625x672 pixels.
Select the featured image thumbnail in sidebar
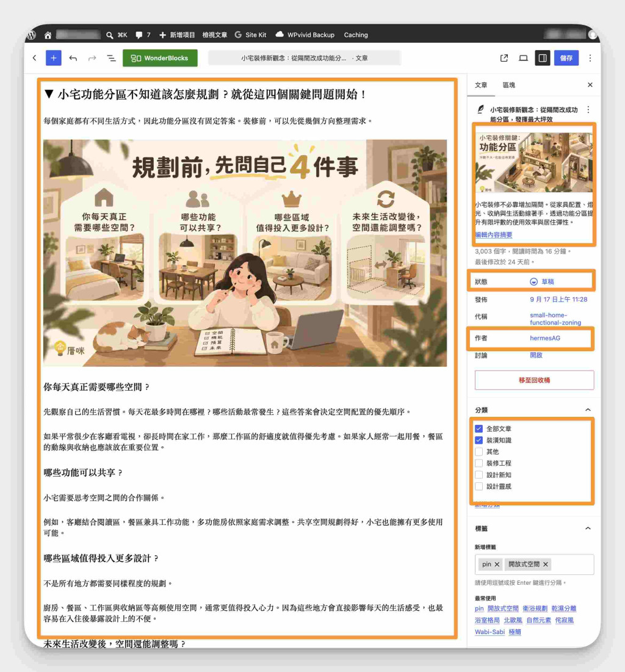[x=534, y=162]
